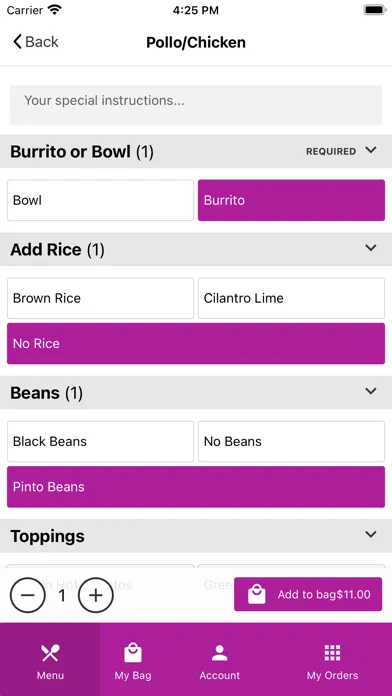This screenshot has width=392, height=696.
Task: Open My Bag shopping bag icon
Action: 133,653
